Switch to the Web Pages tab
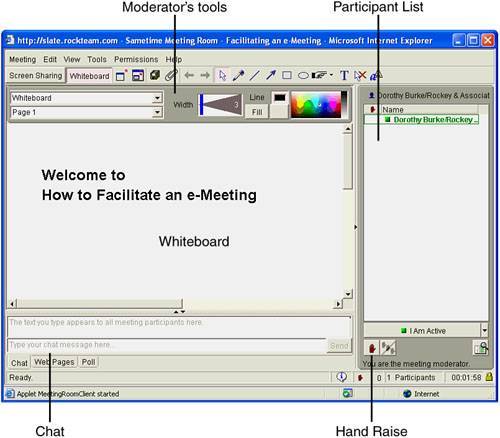The width and height of the screenshot is (500, 438). click(54, 362)
